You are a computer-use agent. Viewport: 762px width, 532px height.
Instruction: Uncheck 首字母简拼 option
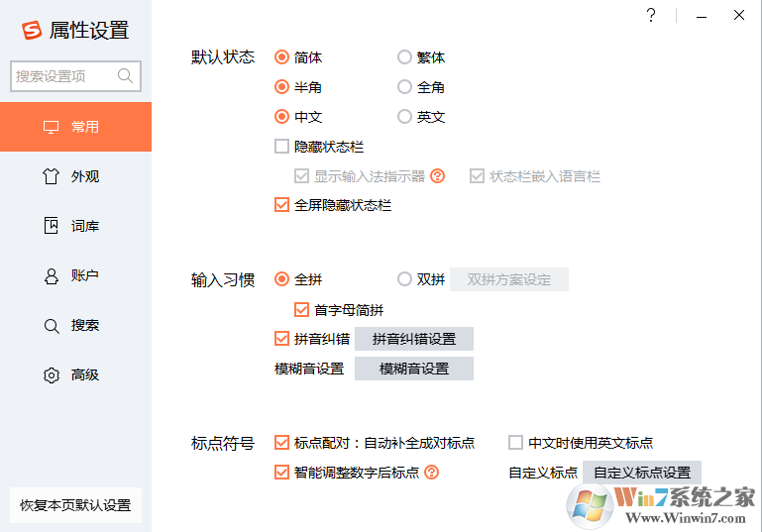pos(302,310)
